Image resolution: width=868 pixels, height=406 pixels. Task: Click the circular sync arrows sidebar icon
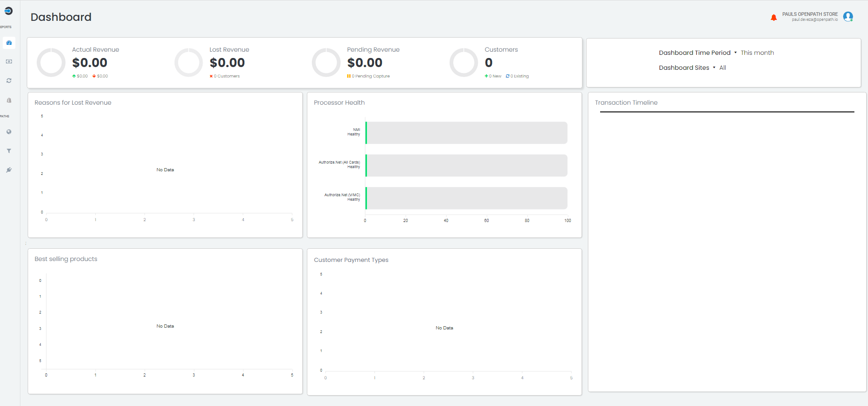[9, 81]
